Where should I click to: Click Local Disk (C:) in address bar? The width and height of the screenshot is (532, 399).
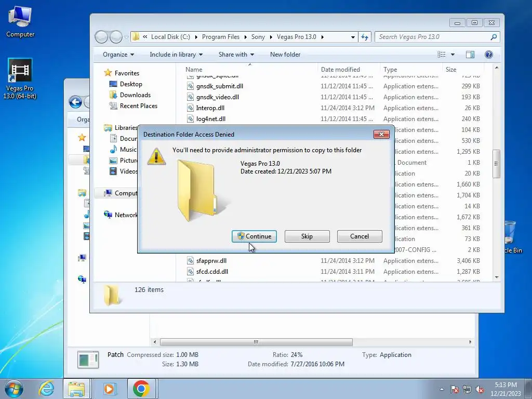pyautogui.click(x=170, y=37)
